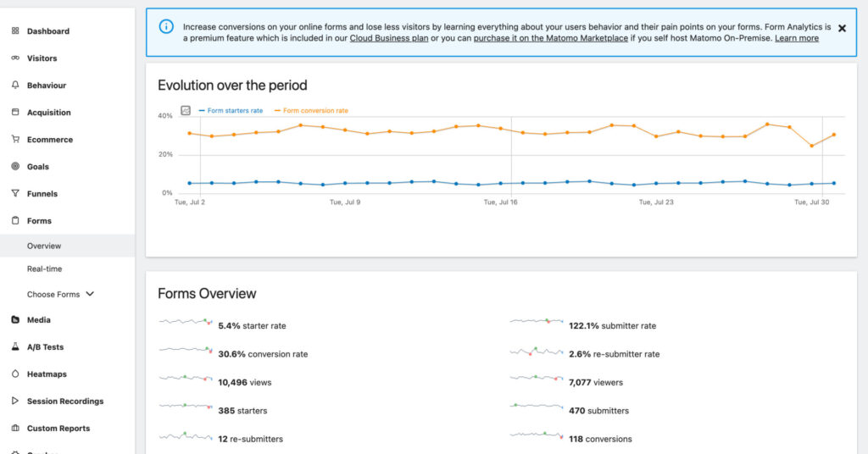The image size is (868, 454).
Task: Expand the Acquisition menu section
Action: pyautogui.click(x=48, y=113)
